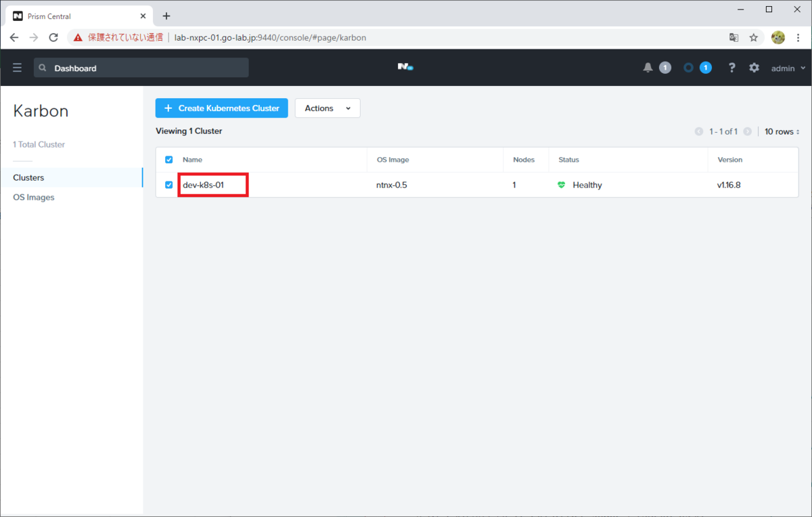This screenshot has height=517, width=812.
Task: Click the Nodes value 1 cell
Action: [x=514, y=185]
